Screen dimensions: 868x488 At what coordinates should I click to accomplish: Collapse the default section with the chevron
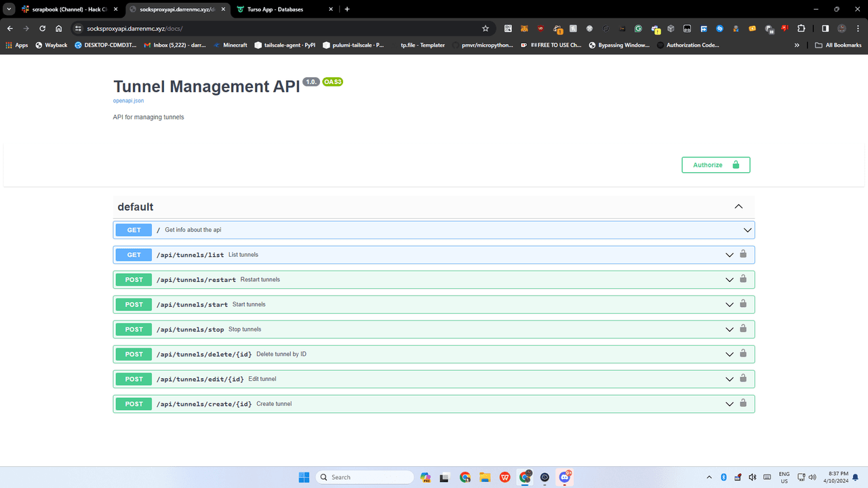point(738,207)
